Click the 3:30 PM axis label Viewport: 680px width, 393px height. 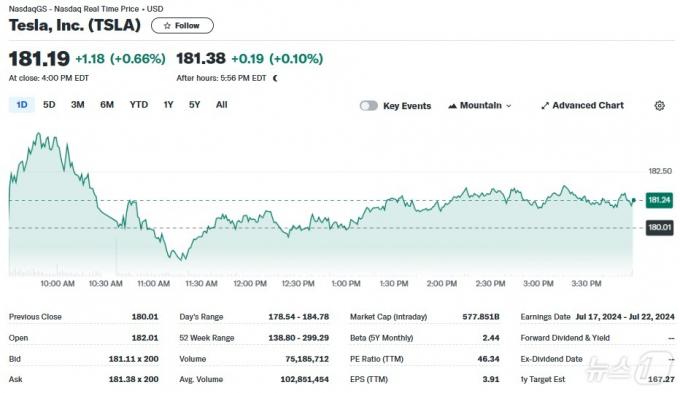[586, 283]
